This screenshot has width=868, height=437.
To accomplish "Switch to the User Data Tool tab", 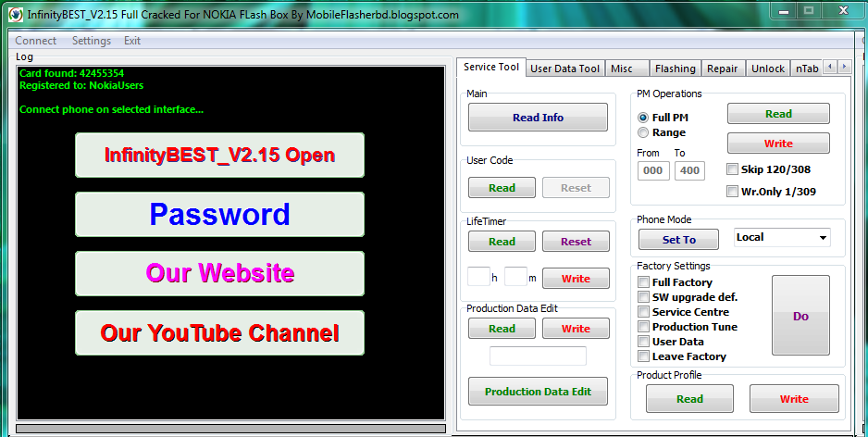I will [x=565, y=69].
